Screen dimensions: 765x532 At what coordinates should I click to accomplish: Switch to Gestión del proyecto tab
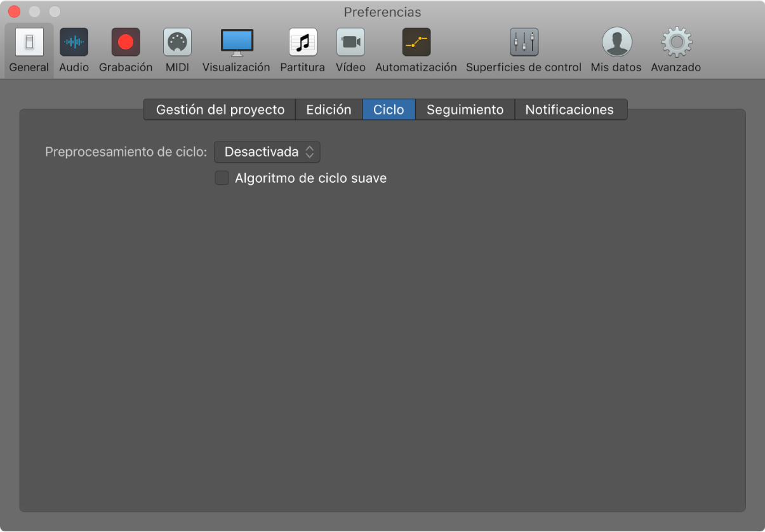click(220, 110)
